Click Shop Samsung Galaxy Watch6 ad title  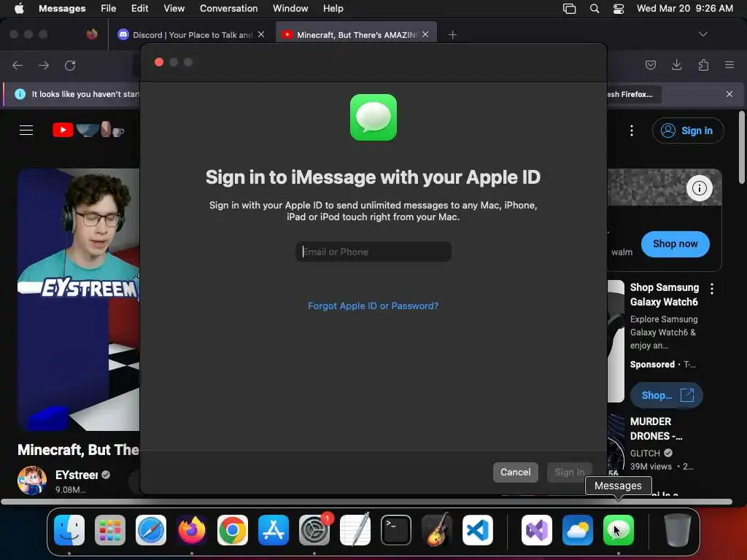click(664, 295)
